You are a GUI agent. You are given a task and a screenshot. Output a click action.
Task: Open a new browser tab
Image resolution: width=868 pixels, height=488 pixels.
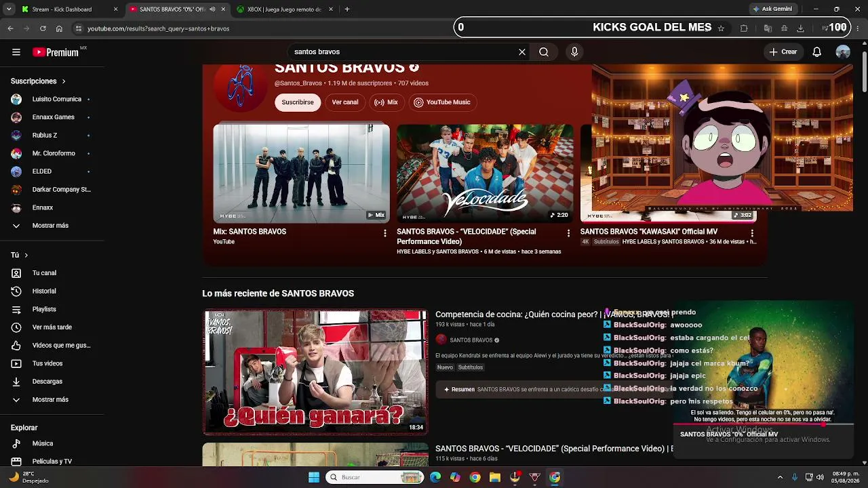[347, 9]
